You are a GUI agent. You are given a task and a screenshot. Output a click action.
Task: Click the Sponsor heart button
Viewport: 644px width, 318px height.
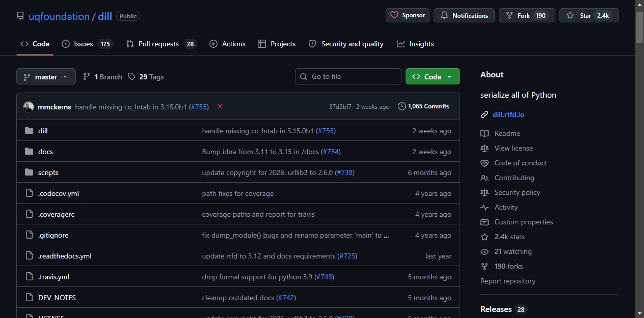[x=408, y=15]
